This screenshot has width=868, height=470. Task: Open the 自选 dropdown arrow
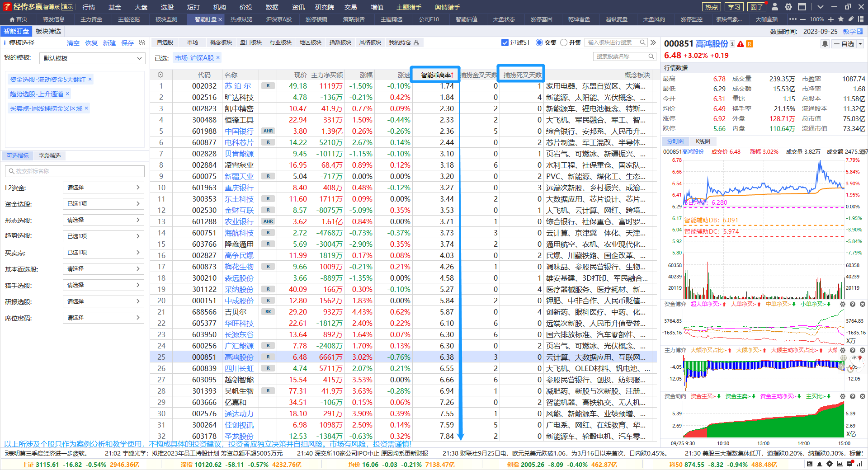(860, 44)
